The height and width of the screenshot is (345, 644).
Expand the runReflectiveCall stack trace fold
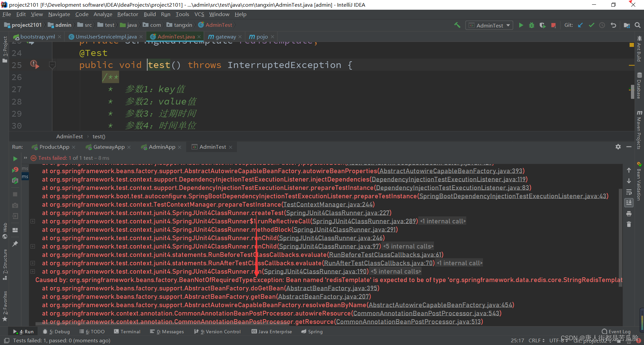33,221
